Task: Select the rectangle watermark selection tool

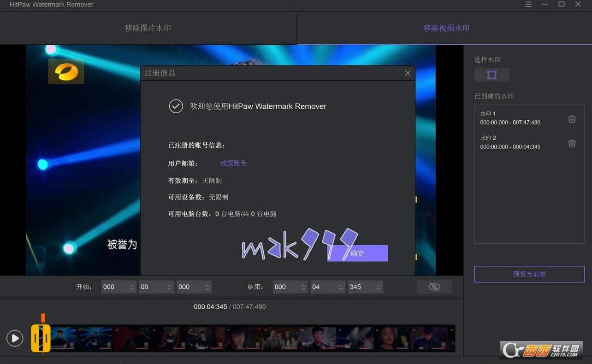Action: click(x=491, y=75)
